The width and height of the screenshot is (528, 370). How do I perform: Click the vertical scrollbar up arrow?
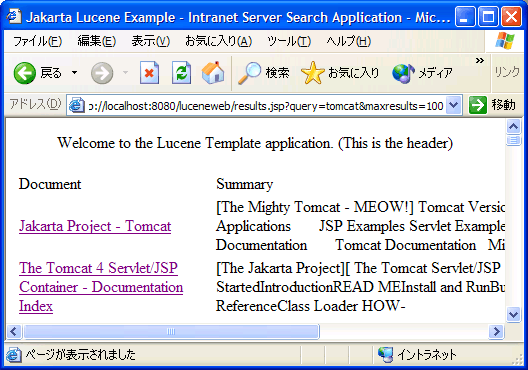[513, 127]
